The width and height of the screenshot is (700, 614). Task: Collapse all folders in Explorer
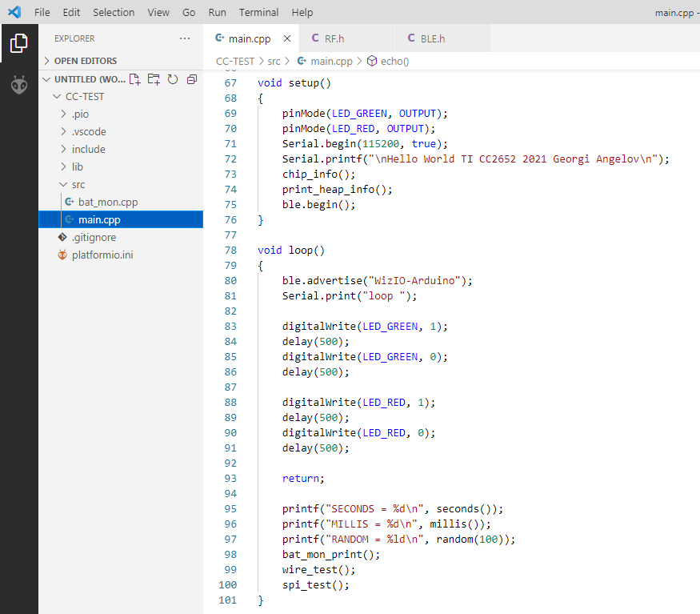192,79
